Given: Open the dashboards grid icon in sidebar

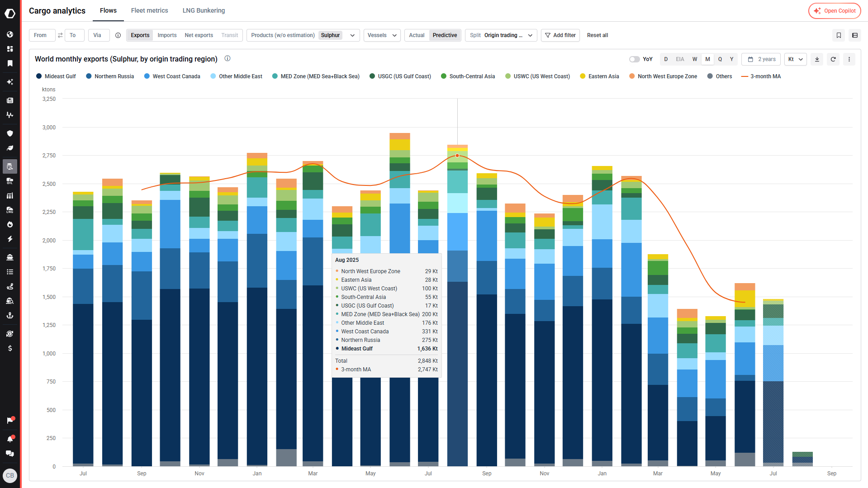Looking at the screenshot, I should pos(10,49).
